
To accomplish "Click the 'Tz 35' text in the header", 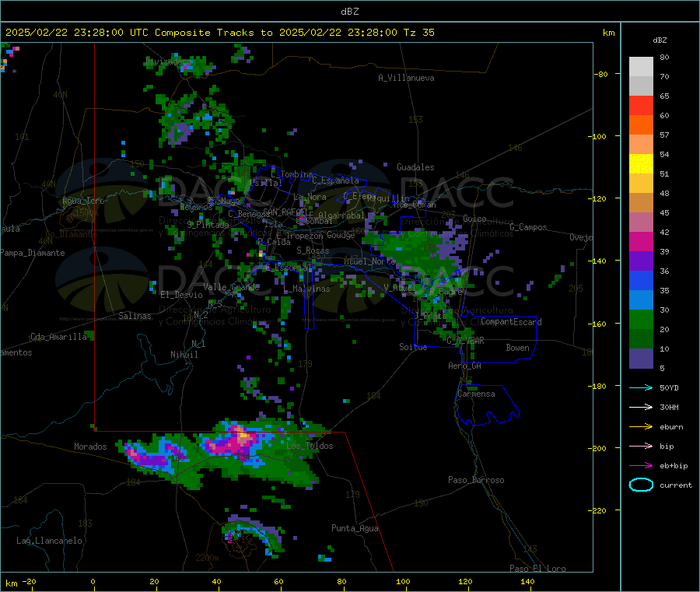I will (x=419, y=33).
